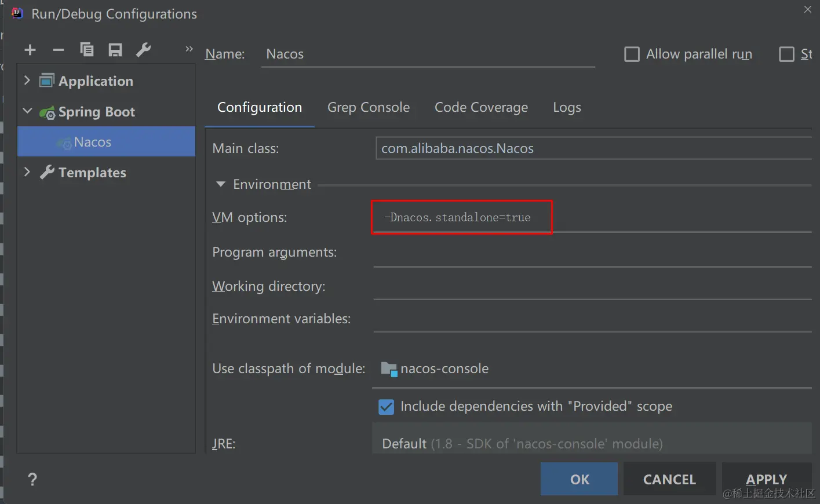Open Edit Templates wrench icon in toolbar

143,50
